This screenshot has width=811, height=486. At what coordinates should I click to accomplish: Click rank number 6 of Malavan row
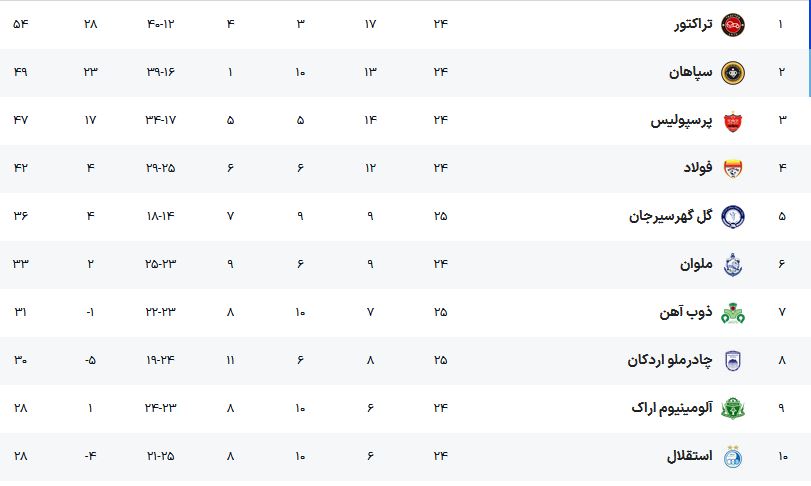pyautogui.click(x=782, y=264)
